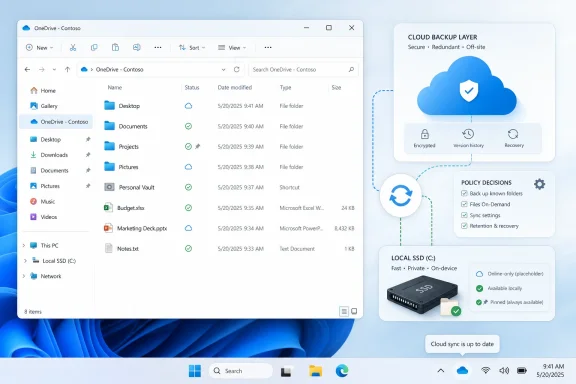This screenshot has width=576, height=384.
Task: Toggle Back up known folders checkbox
Action: (464, 193)
